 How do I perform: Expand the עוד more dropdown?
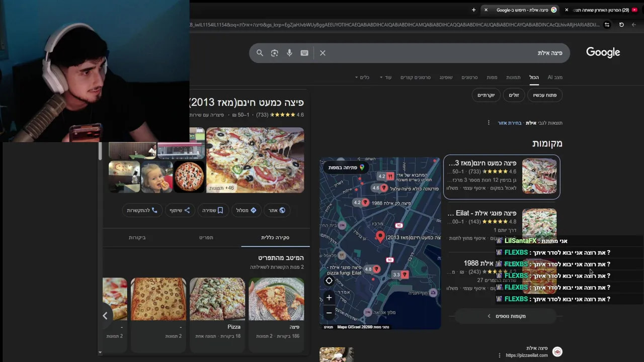pyautogui.click(x=385, y=77)
